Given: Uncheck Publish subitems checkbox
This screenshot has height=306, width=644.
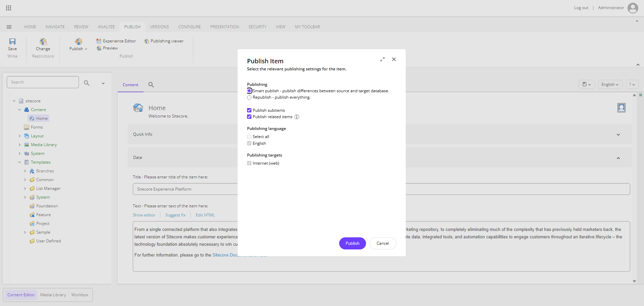Looking at the screenshot, I should pos(249,110).
